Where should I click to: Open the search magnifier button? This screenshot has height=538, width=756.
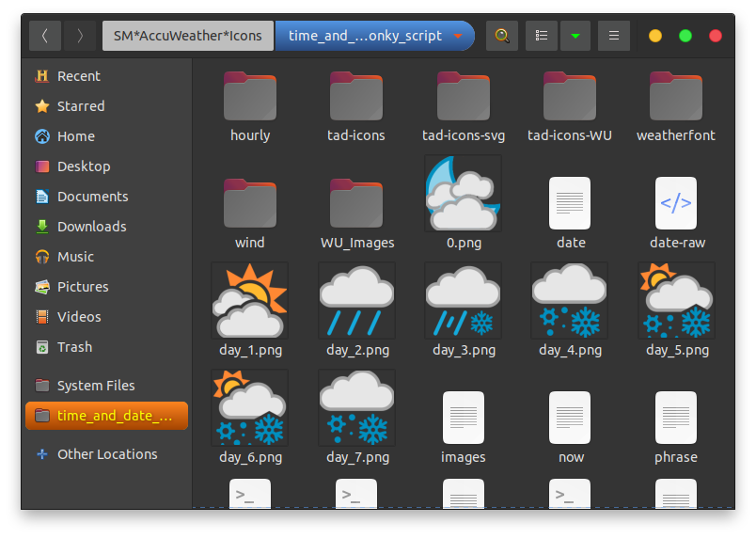[502, 36]
